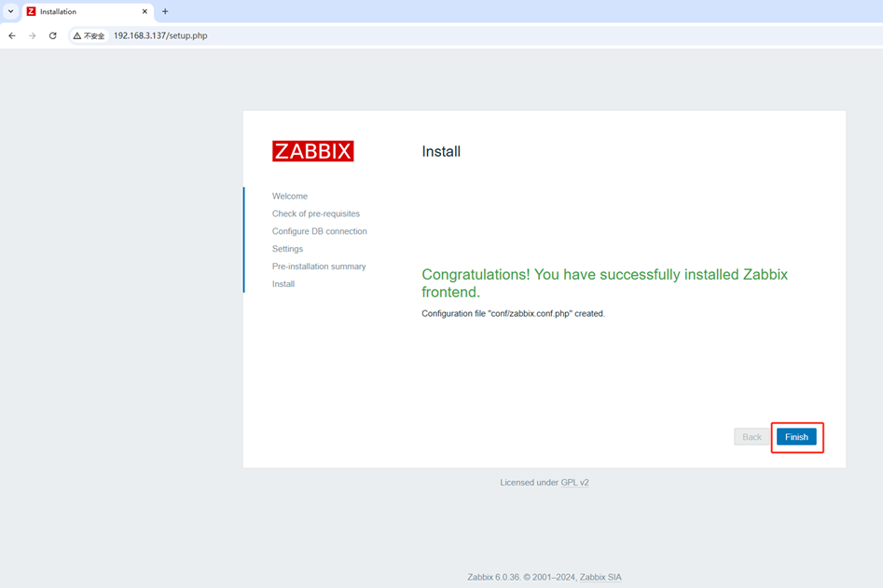883x588 pixels.
Task: Click the not-secure warning icon
Action: (77, 35)
